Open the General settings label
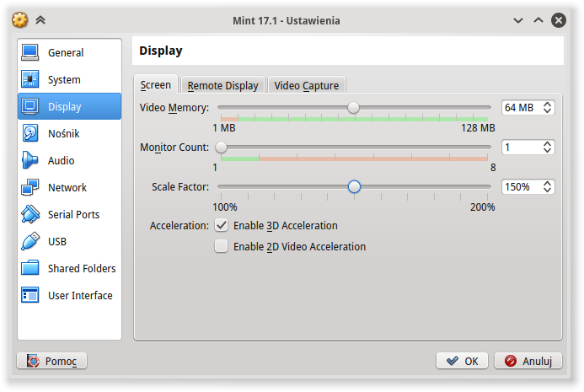Image resolution: width=584 pixels, height=392 pixels. (66, 52)
